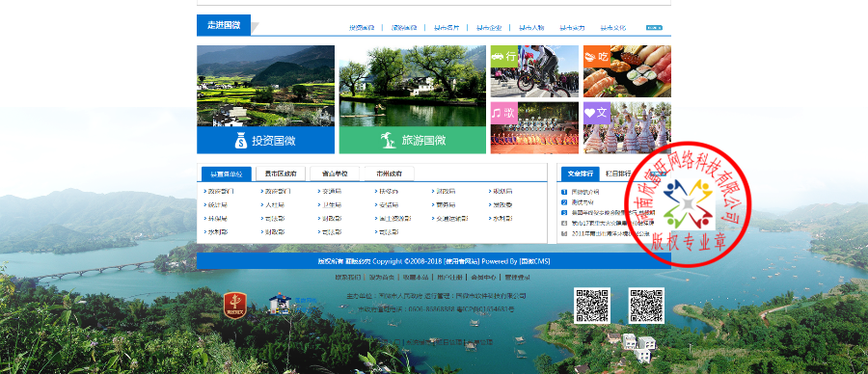
Task: Click the right QR code image
Action: pos(646,306)
